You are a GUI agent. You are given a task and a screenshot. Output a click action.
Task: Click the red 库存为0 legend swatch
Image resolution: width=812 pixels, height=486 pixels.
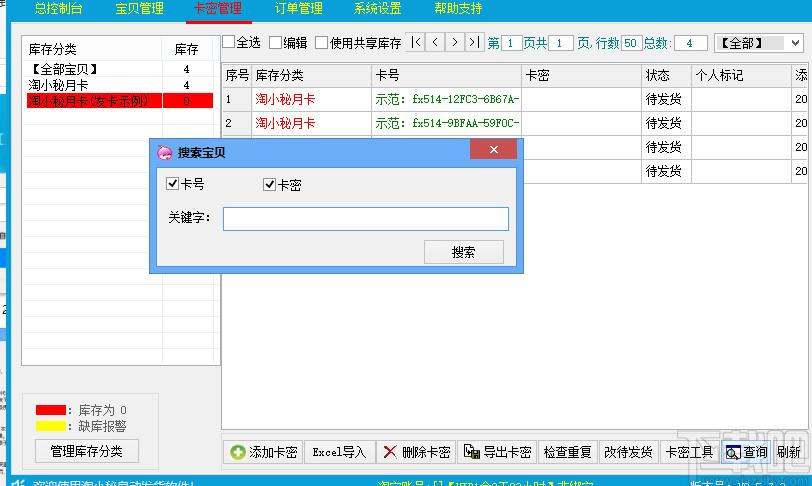51,410
